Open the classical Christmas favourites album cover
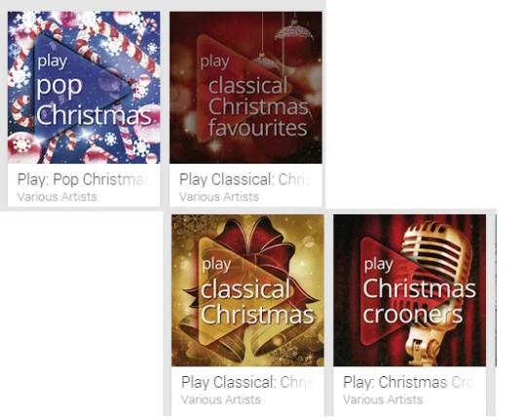 click(x=245, y=88)
